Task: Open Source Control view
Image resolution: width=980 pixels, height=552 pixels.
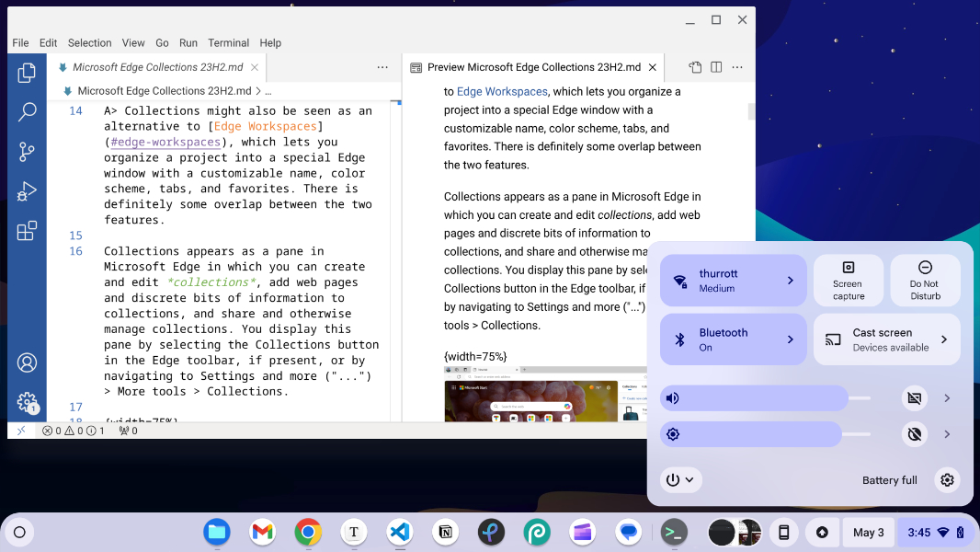Action: (27, 152)
